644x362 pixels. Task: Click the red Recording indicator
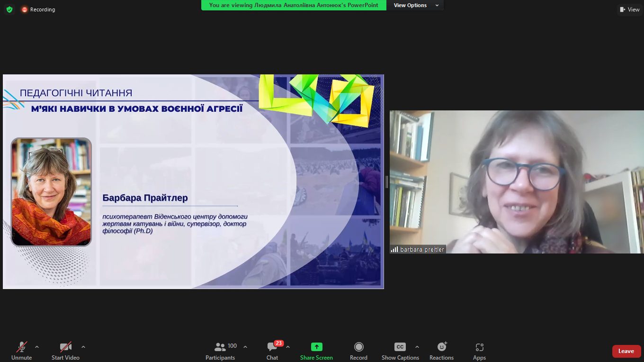click(x=38, y=9)
